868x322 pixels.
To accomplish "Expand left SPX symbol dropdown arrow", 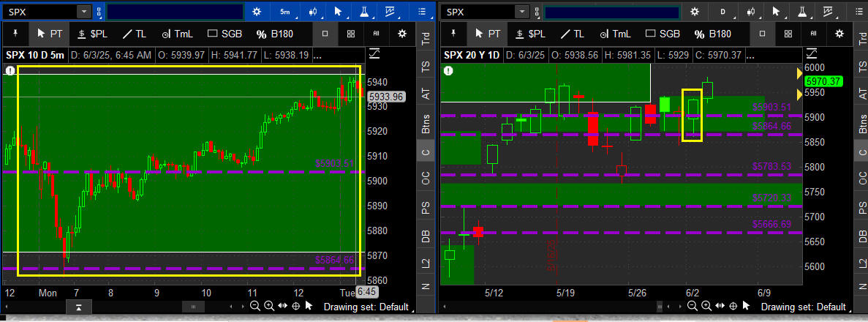I will coord(83,11).
